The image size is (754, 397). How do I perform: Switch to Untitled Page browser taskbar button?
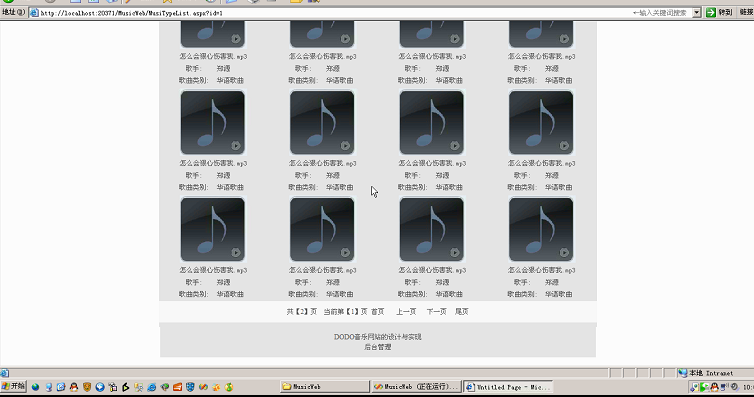coord(509,386)
